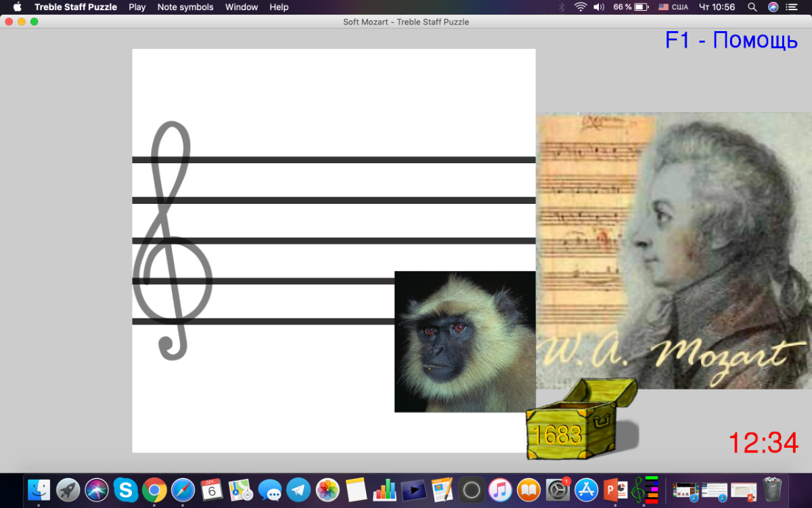Click the F1 - Помощь help text
This screenshot has width=812, height=508.
[731, 41]
